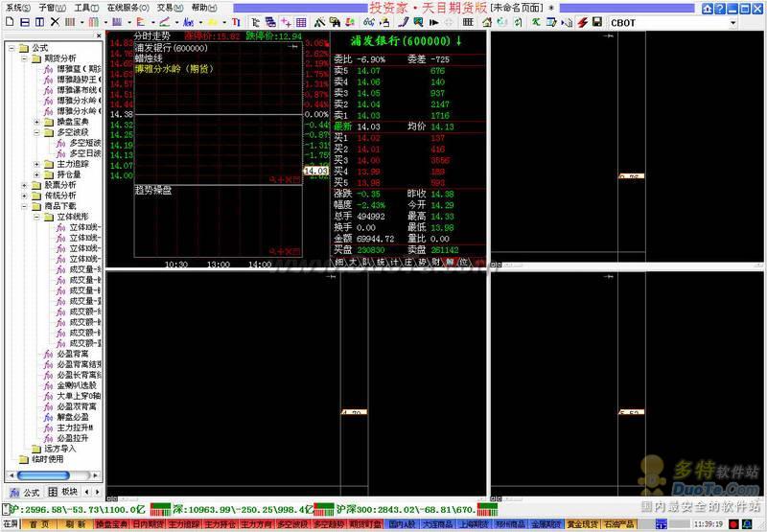Open the 交易(M) menu
767x532 pixels.
(171, 8)
